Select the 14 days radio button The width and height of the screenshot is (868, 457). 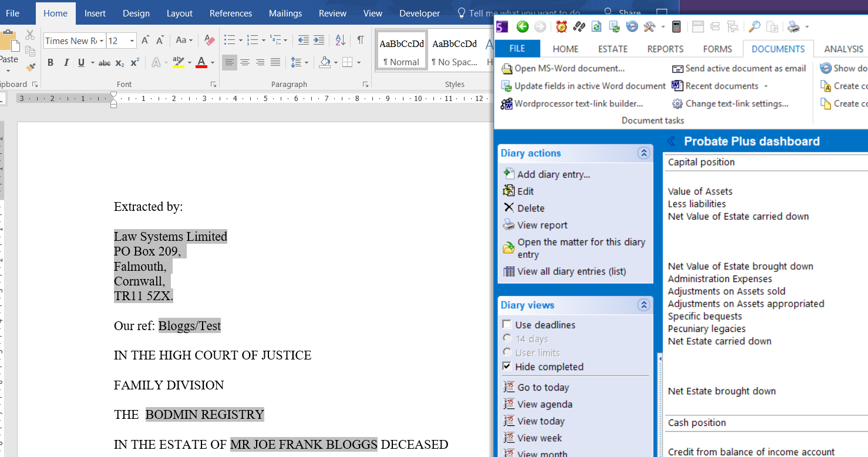tap(507, 338)
